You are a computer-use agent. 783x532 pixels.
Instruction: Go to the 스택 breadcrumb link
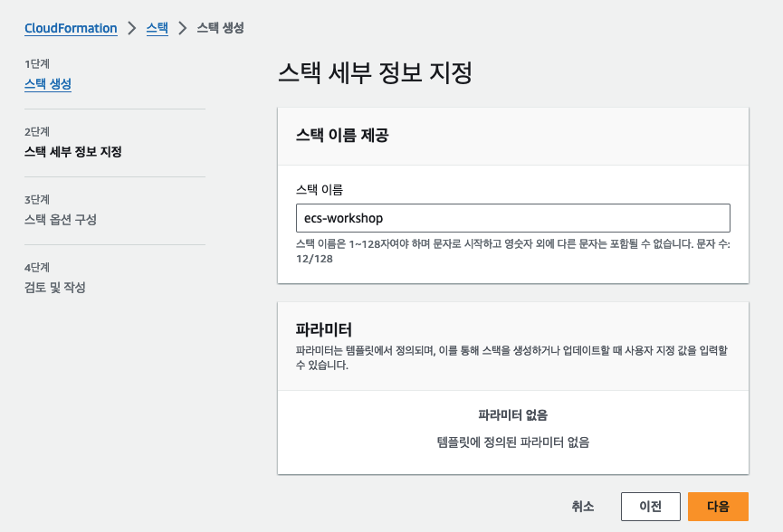coord(157,28)
